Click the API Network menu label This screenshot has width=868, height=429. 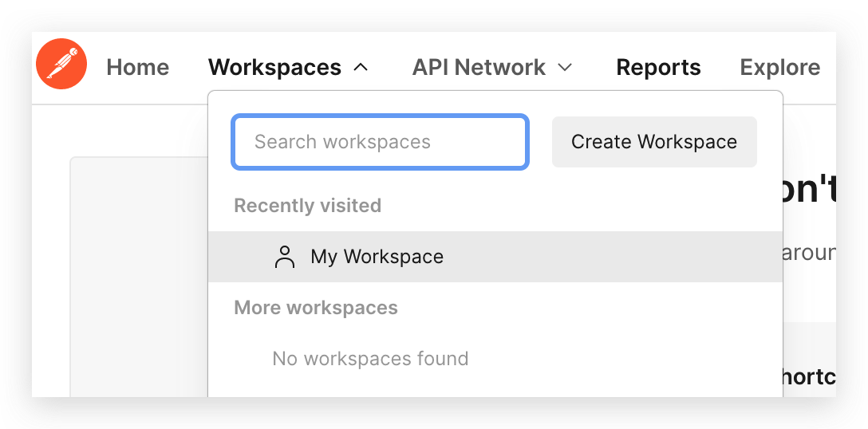pos(479,68)
